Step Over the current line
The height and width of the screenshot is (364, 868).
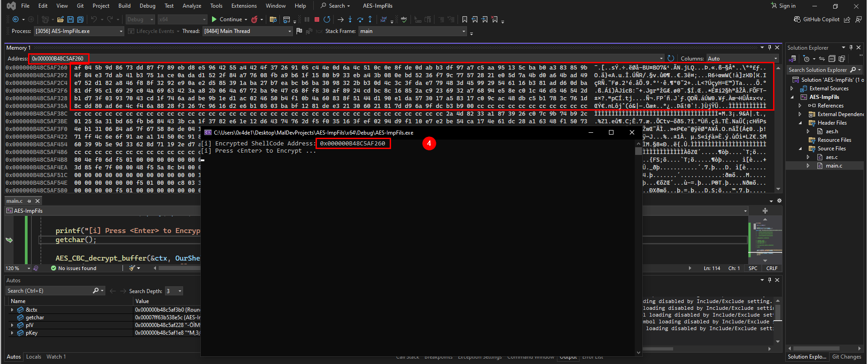[x=360, y=19]
